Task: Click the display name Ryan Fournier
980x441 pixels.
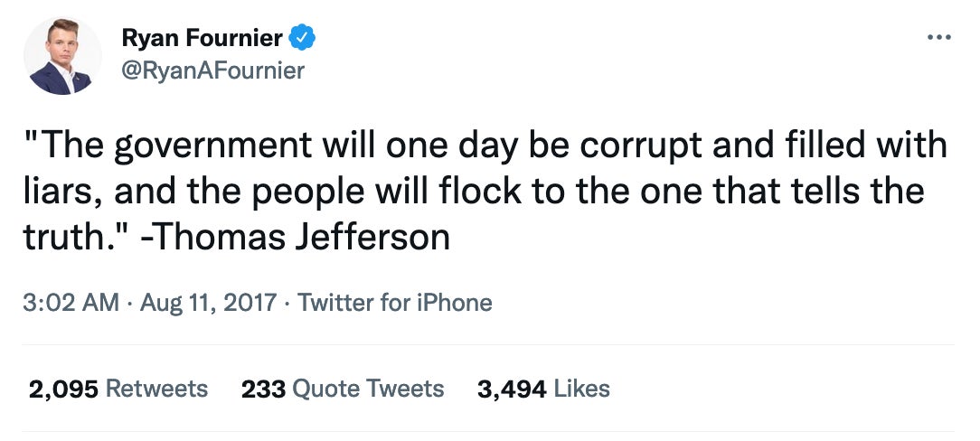Action: (202, 38)
